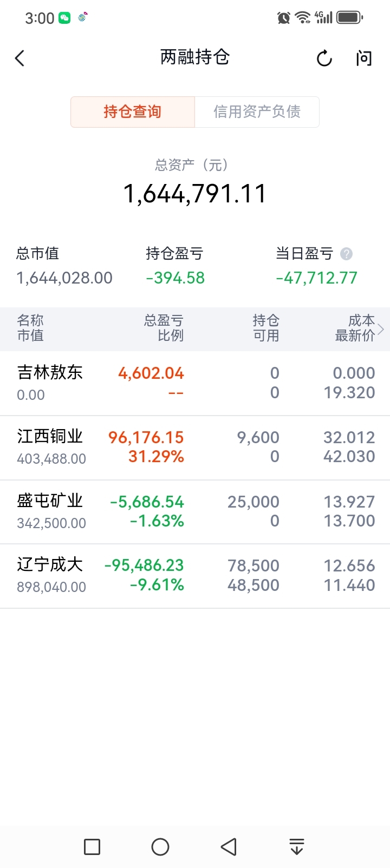Screen dimensions: 390x868
Task: Open 江西铜业 holding row
Action: click(x=195, y=448)
